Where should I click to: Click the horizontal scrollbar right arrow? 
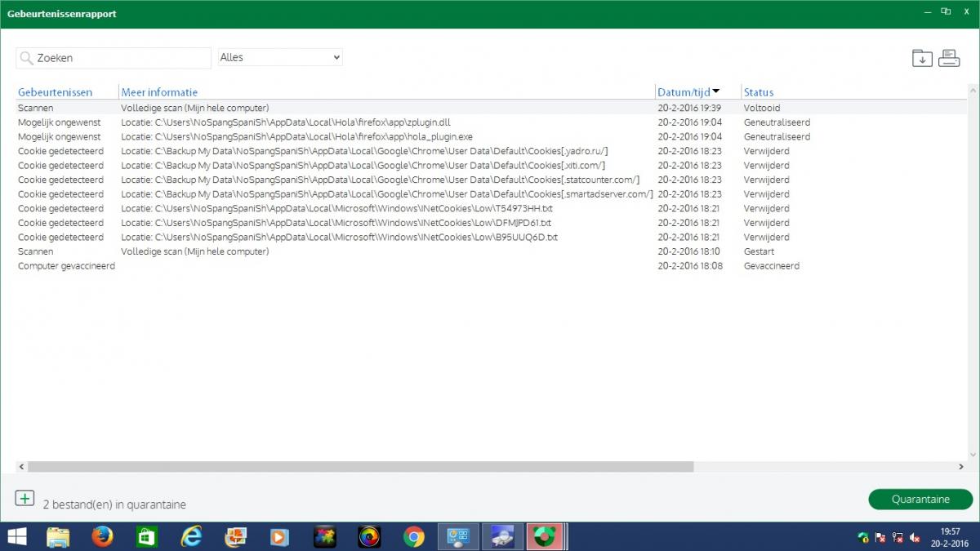click(x=961, y=466)
